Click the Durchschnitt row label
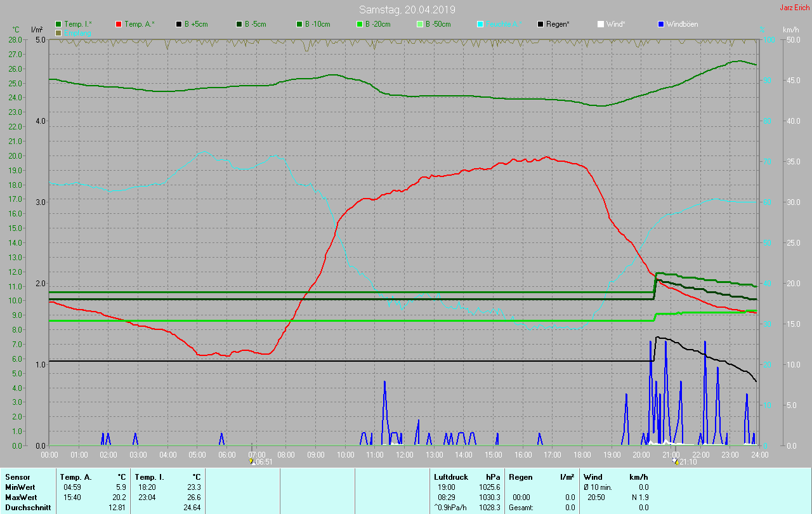This screenshot has width=812, height=514. click(28, 508)
